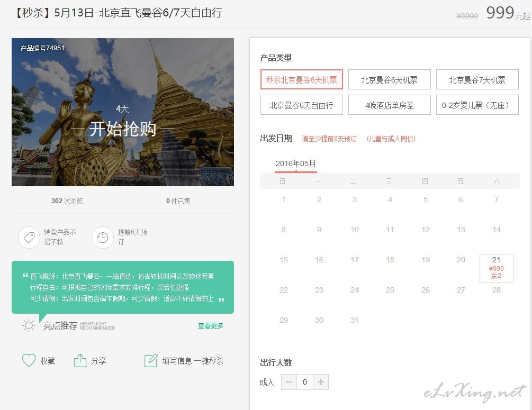532x410 pixels.
Task: Select 北京曼谷6天自由行 product type
Action: click(x=302, y=105)
